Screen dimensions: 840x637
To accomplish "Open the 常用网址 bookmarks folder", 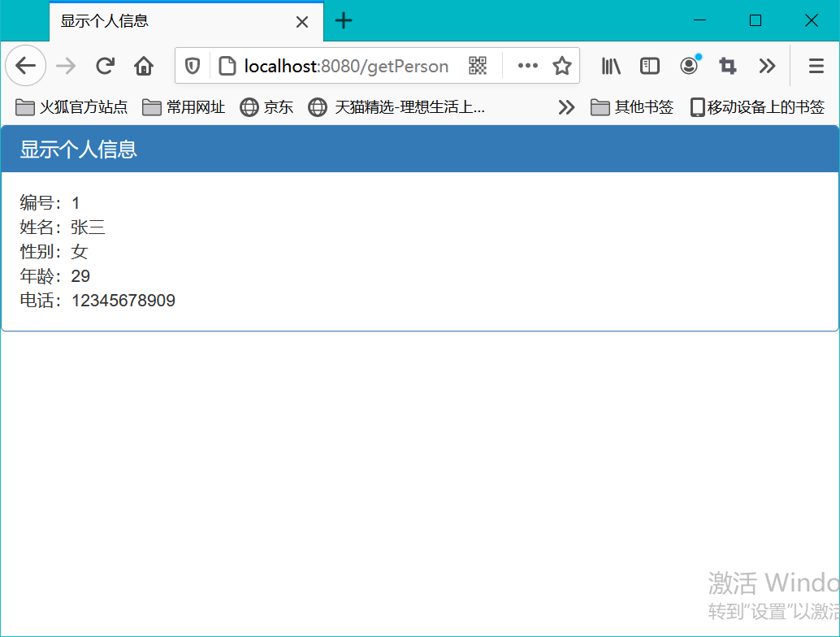I will tap(184, 107).
